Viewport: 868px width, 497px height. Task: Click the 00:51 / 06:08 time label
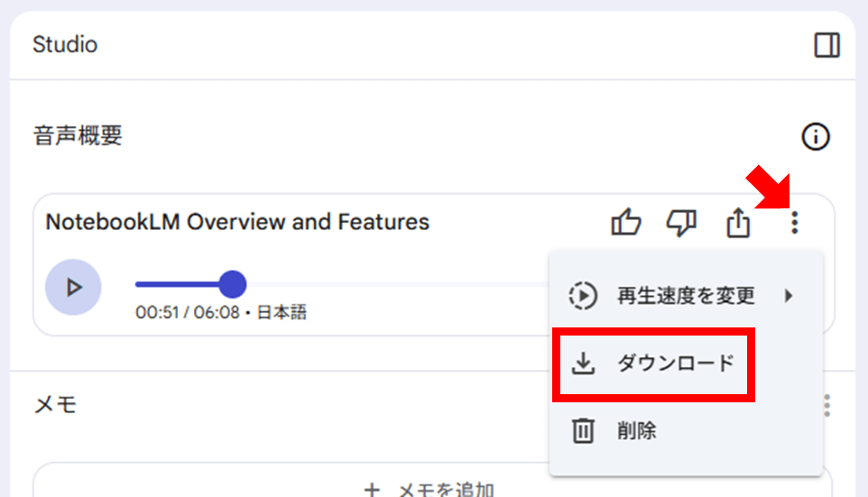(188, 313)
